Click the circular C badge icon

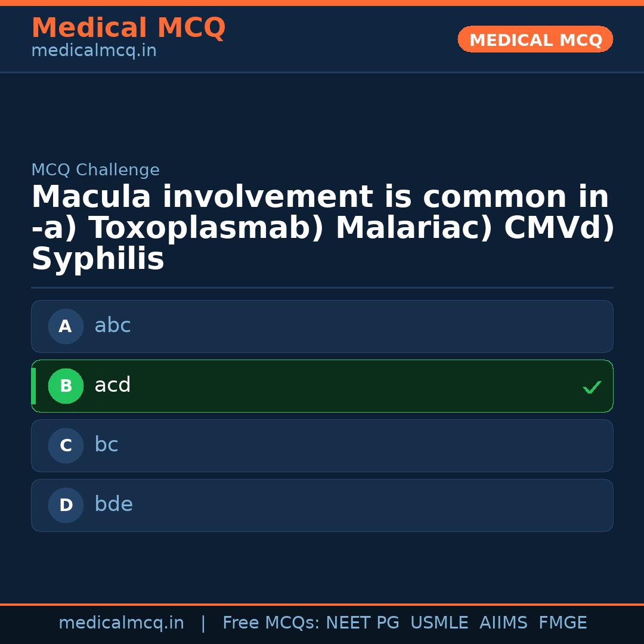pos(66,445)
